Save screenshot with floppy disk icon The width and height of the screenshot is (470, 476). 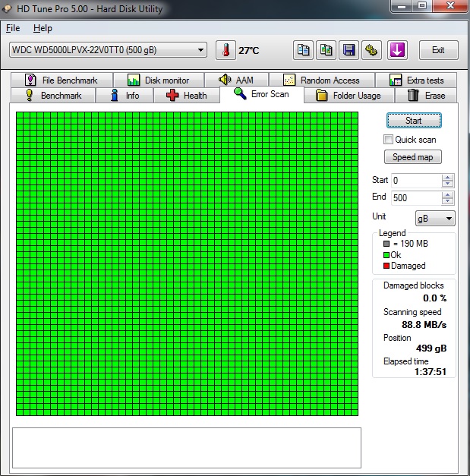pos(349,50)
